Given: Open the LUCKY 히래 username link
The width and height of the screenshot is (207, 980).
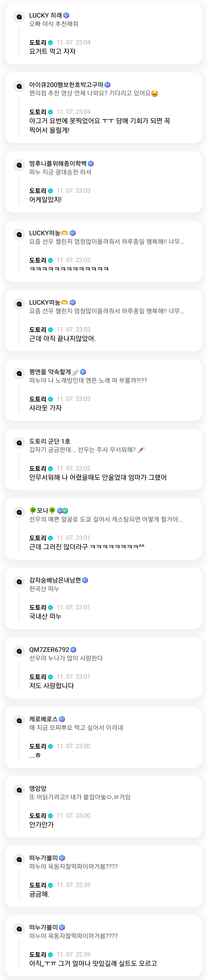Looking at the screenshot, I should pyautogui.click(x=45, y=15).
